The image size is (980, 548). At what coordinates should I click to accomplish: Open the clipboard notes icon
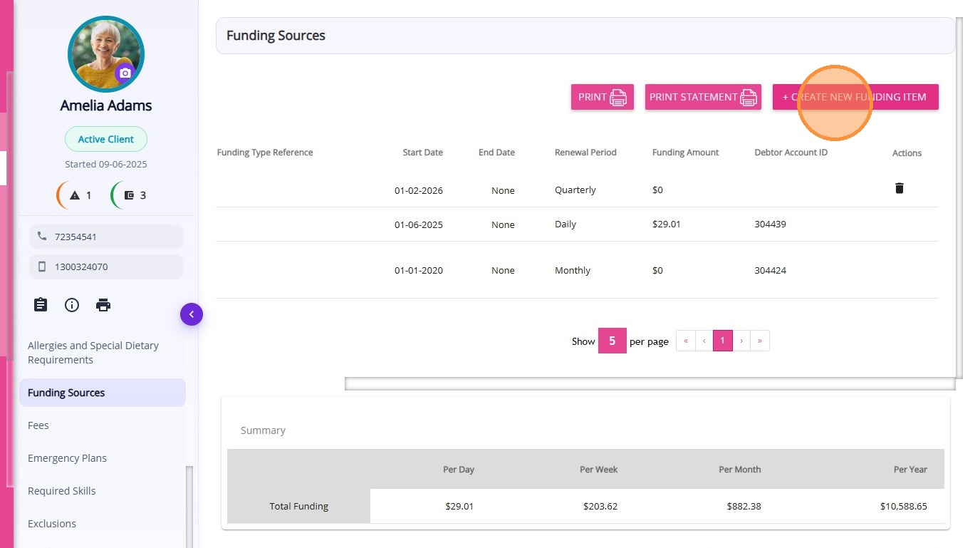[41, 305]
